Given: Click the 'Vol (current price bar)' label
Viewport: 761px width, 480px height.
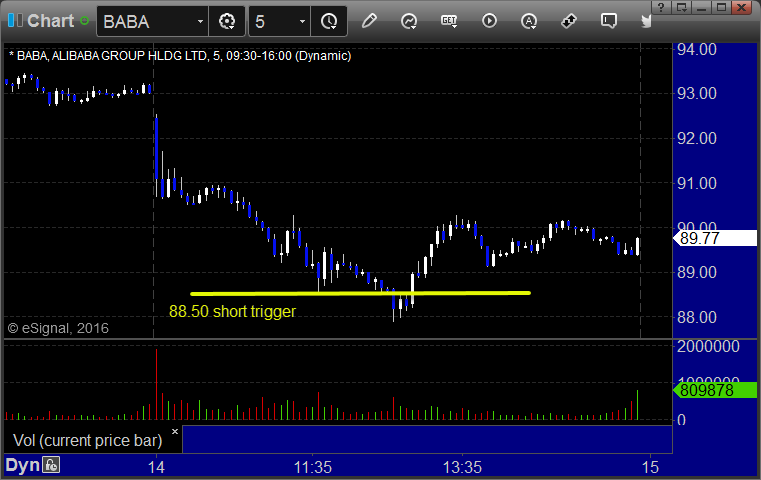Looking at the screenshot, I should tap(87, 440).
